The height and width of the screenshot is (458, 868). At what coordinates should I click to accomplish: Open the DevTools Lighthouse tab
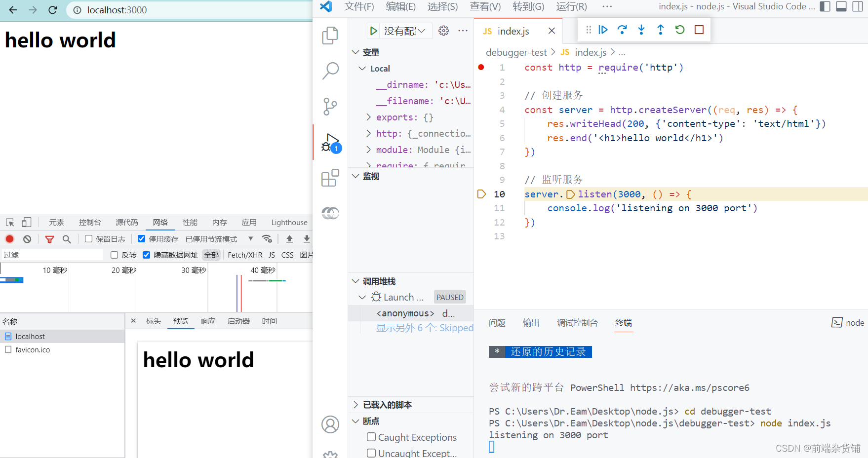(289, 223)
